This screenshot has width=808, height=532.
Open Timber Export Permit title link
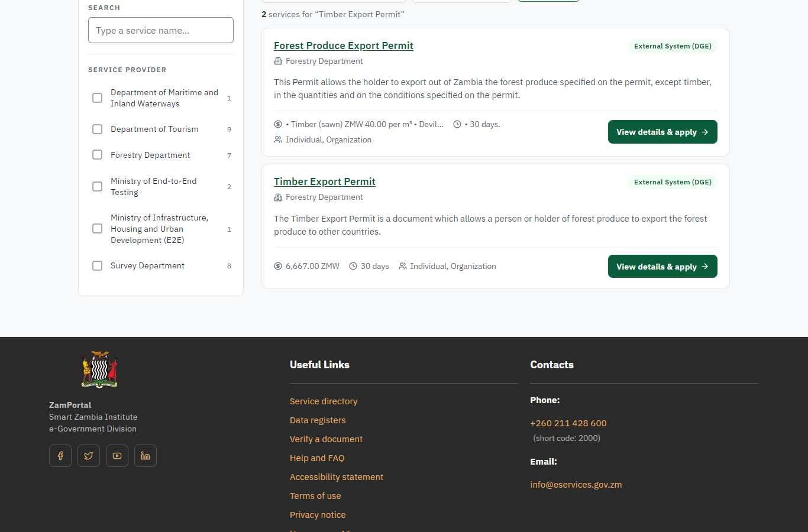[x=325, y=181]
